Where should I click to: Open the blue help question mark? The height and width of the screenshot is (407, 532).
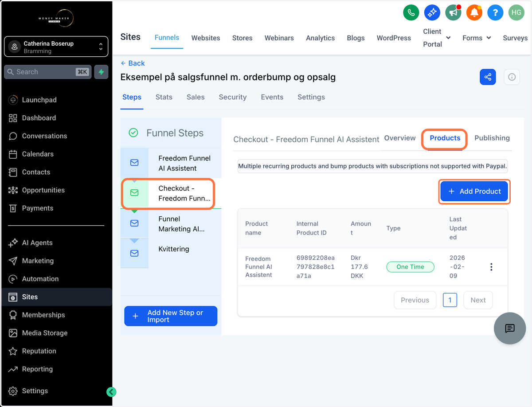point(495,12)
